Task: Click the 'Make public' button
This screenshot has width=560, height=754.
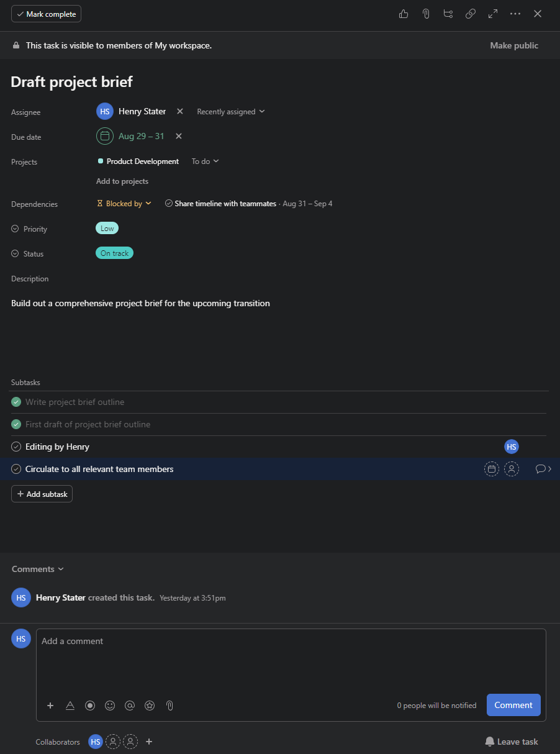Action: pos(514,45)
